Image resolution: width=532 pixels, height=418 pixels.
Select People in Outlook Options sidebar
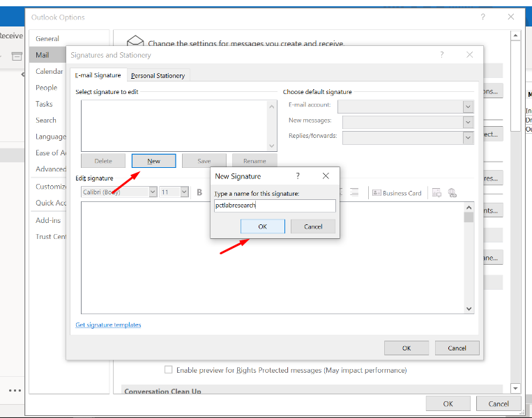[47, 88]
